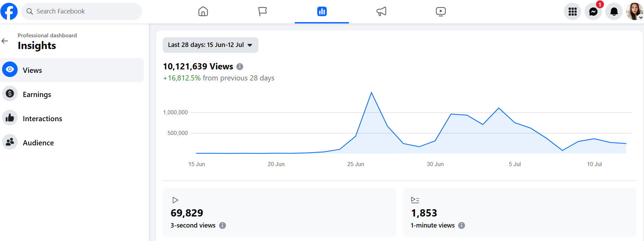Open the Video play icon tab
The image size is (644, 241).
[441, 11]
